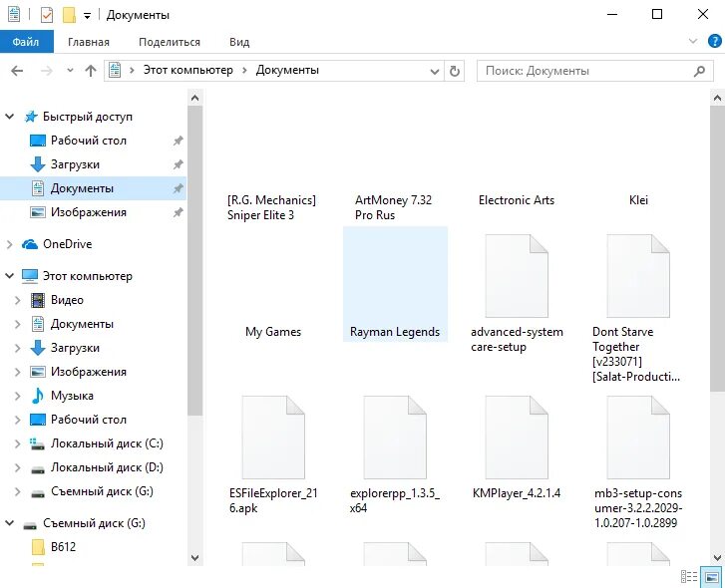Select the Dont Starve Together file icon
The image size is (725, 588).
(x=638, y=276)
